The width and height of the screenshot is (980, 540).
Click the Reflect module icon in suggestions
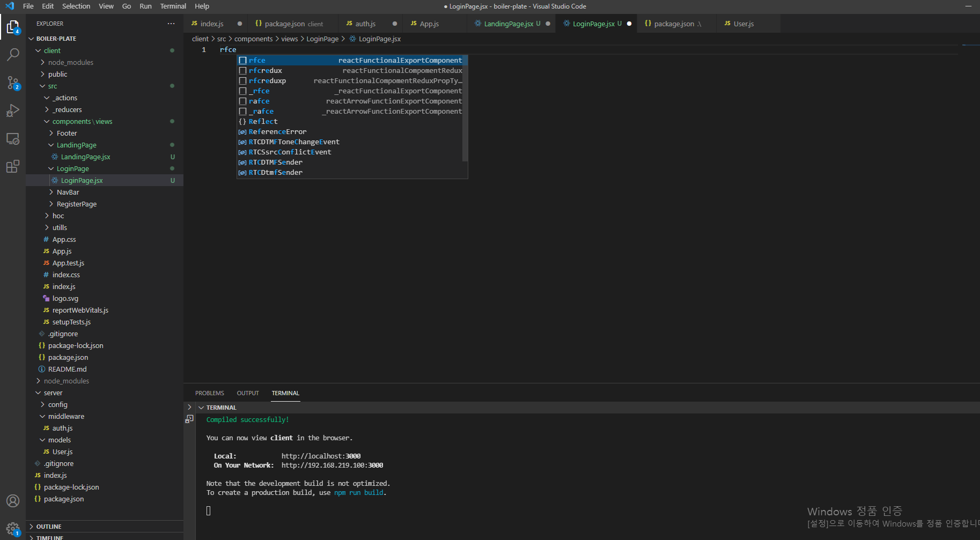(242, 121)
